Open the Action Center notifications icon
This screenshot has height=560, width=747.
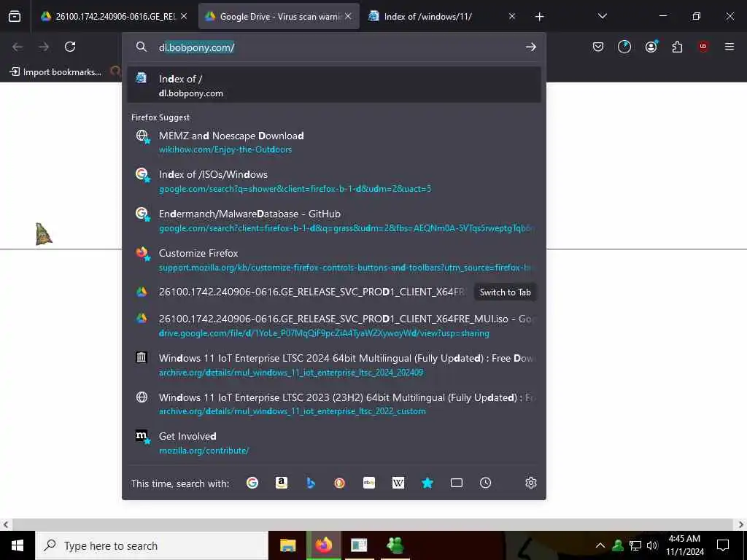point(723,545)
